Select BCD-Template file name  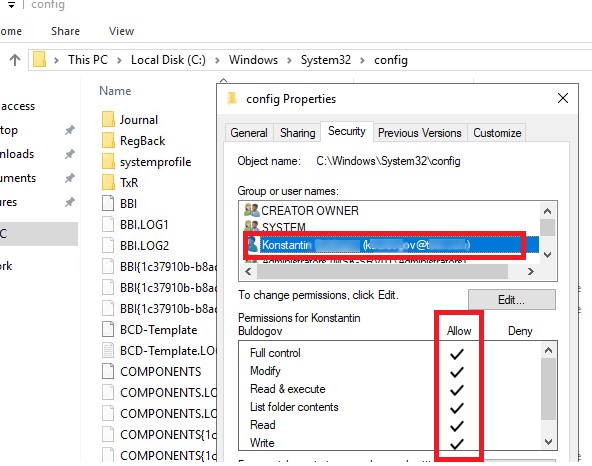click(159, 330)
